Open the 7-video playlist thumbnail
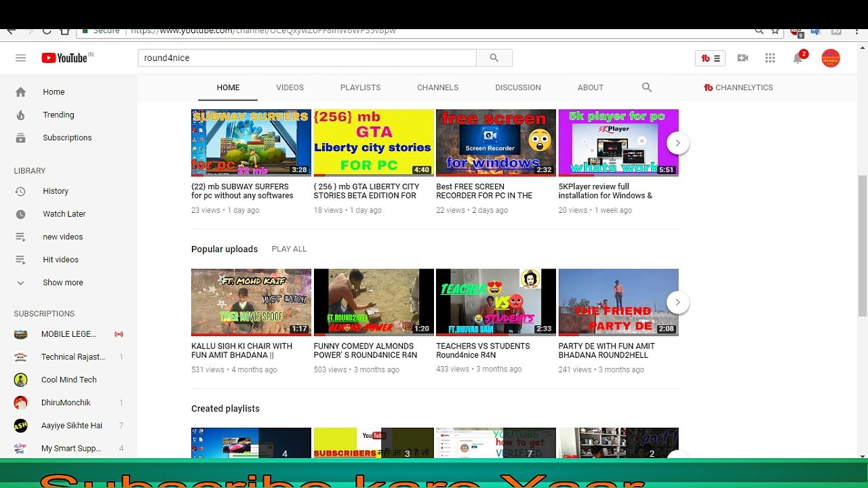868x488 pixels. [496, 443]
